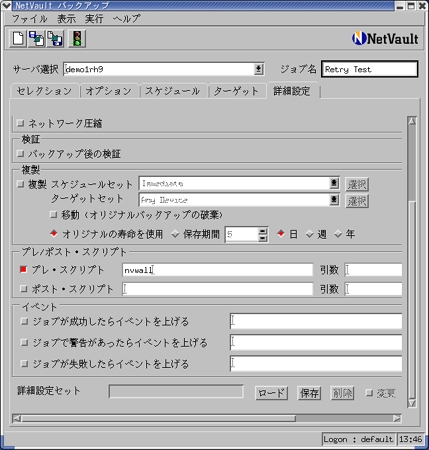
Task: Click the vertical scrollbar down arrow
Action: (x=412, y=403)
